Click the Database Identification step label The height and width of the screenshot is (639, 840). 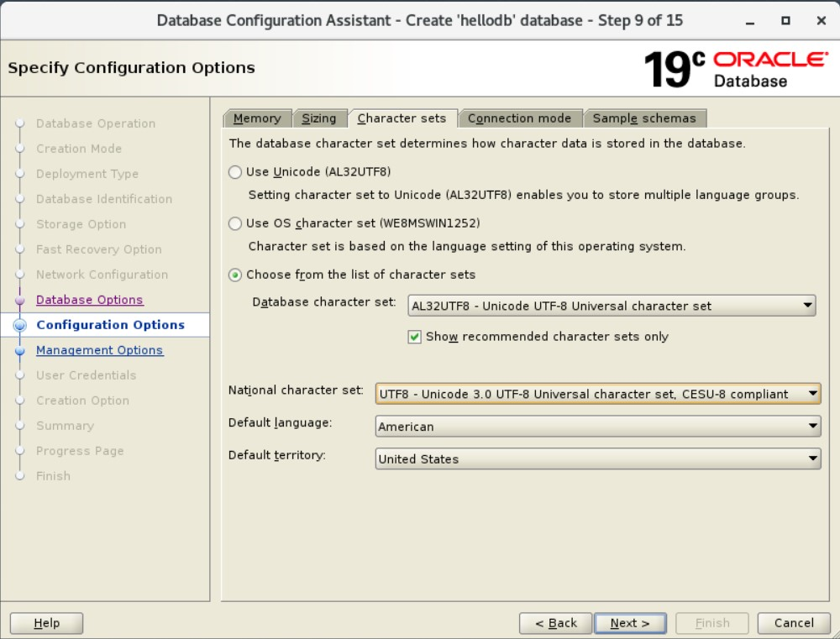104,199
